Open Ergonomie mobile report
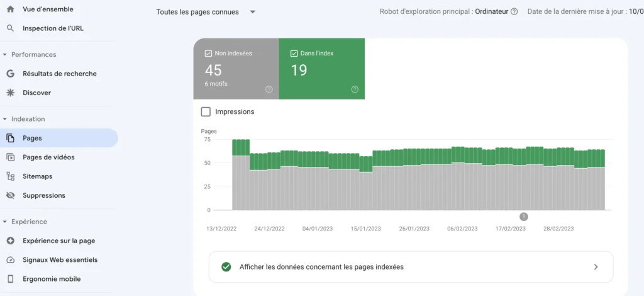 pos(52,279)
